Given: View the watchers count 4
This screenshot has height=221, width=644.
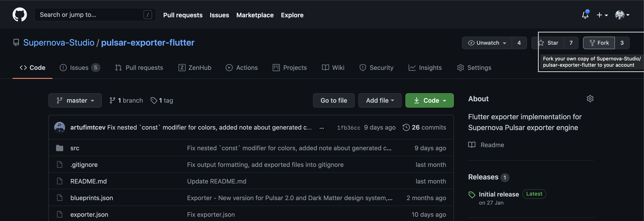Looking at the screenshot, I should tap(519, 43).
